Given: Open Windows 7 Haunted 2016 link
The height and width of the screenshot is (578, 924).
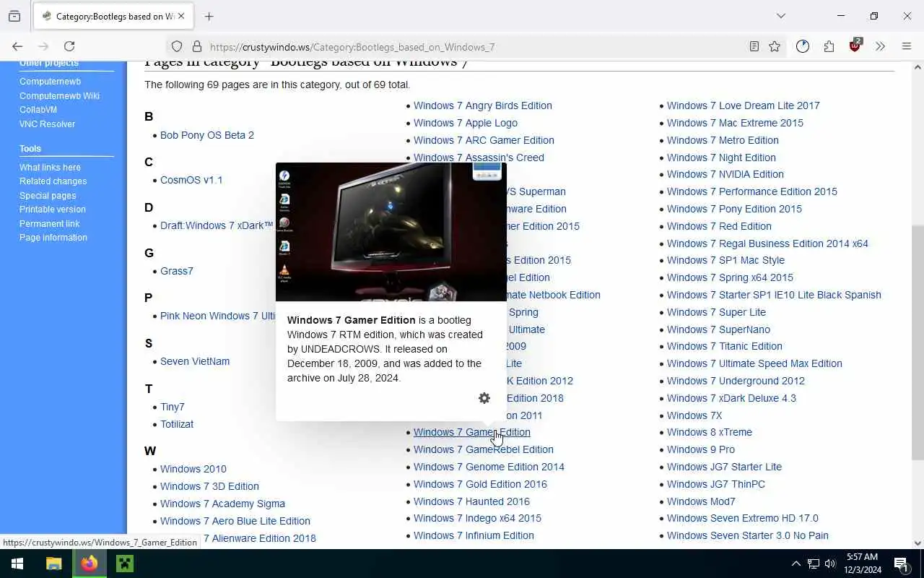Looking at the screenshot, I should coord(471,501).
